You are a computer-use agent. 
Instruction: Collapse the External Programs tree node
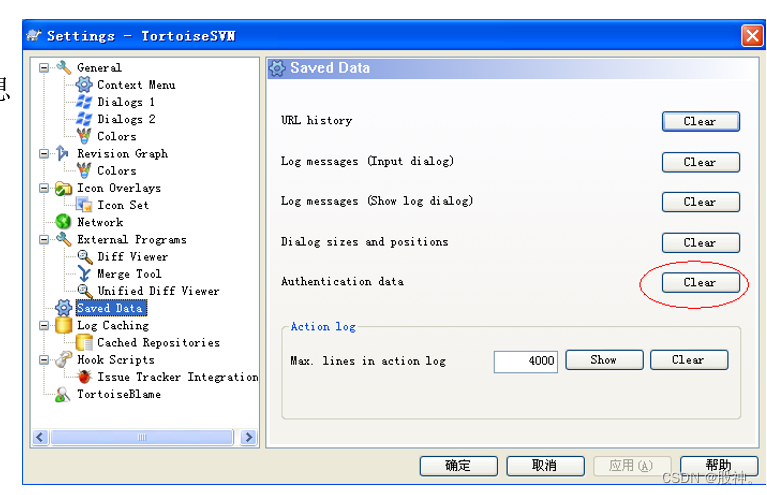[44, 240]
